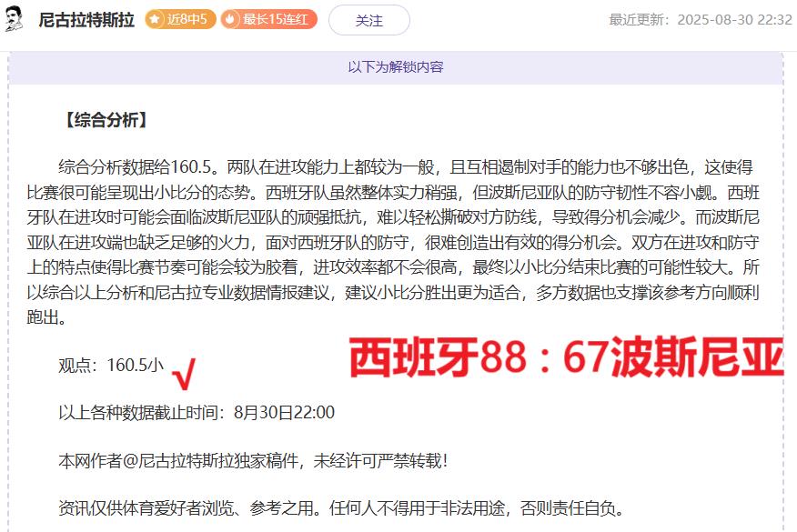Select the 本网作者@尼古拉特斯拉独家稿件 copyright line
This screenshot has width=797, height=532.
253,460
